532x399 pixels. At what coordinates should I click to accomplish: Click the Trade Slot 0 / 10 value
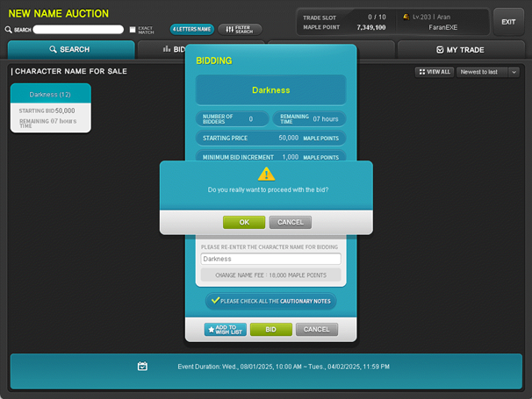coord(377,17)
